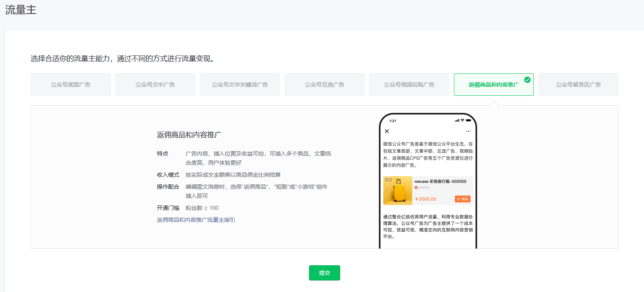Viewport: 644px width, 292px height.
Task: Click the 流量主 page title
Action: (x=21, y=10)
